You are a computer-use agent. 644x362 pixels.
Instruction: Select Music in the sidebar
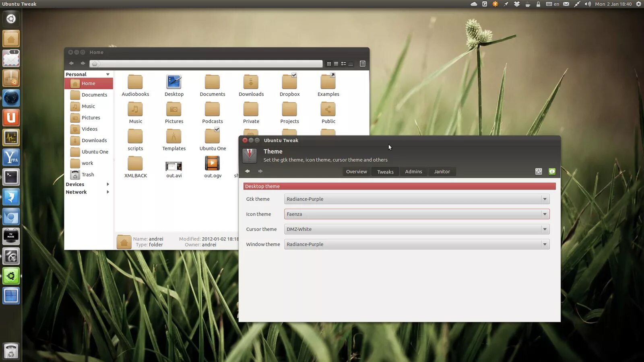coord(89,106)
